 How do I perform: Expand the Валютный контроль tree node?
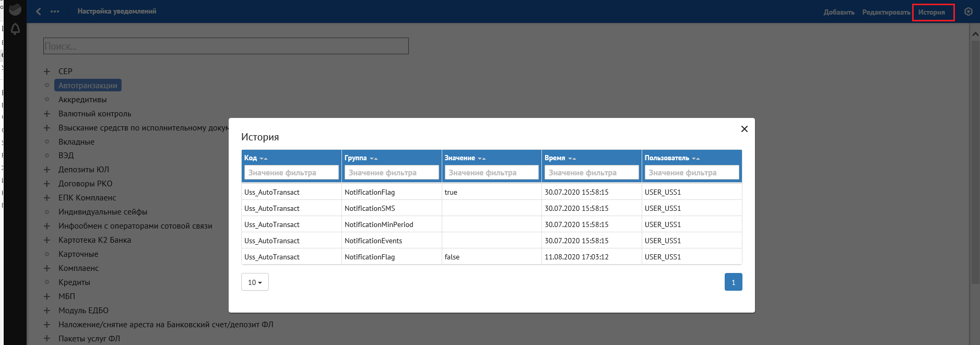(x=47, y=114)
